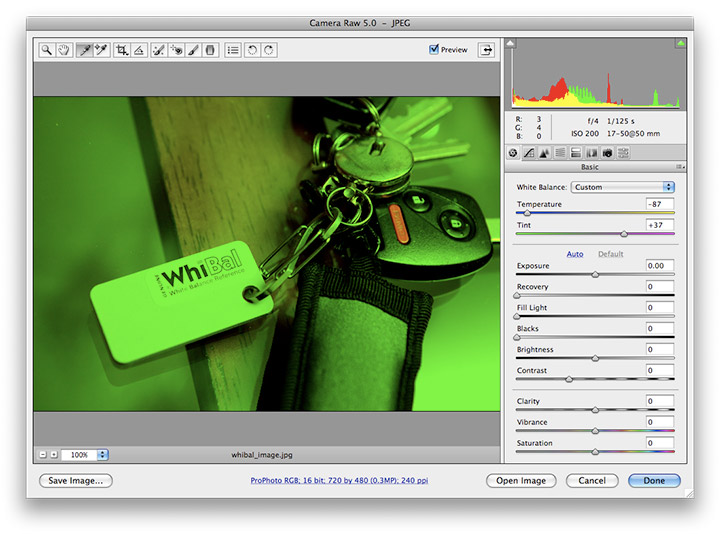Select the Color Sampler tool
The height and width of the screenshot is (534, 720).
[x=101, y=50]
